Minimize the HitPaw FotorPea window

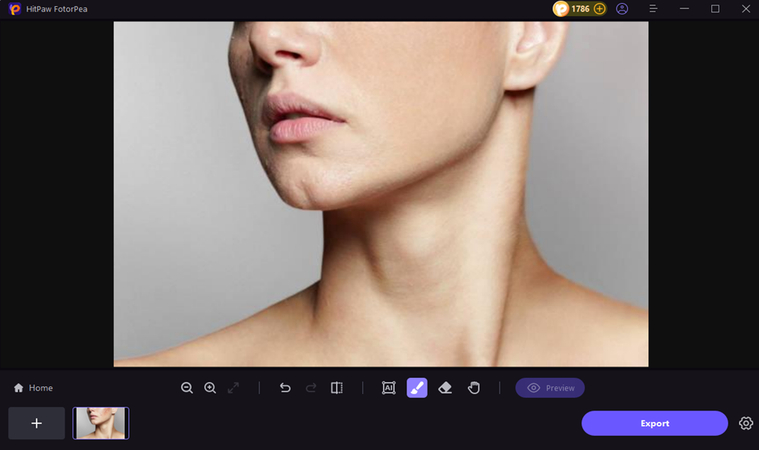tap(684, 9)
